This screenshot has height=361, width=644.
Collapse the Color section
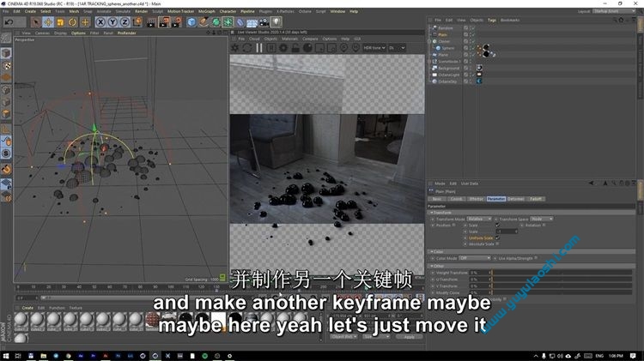[432, 251]
